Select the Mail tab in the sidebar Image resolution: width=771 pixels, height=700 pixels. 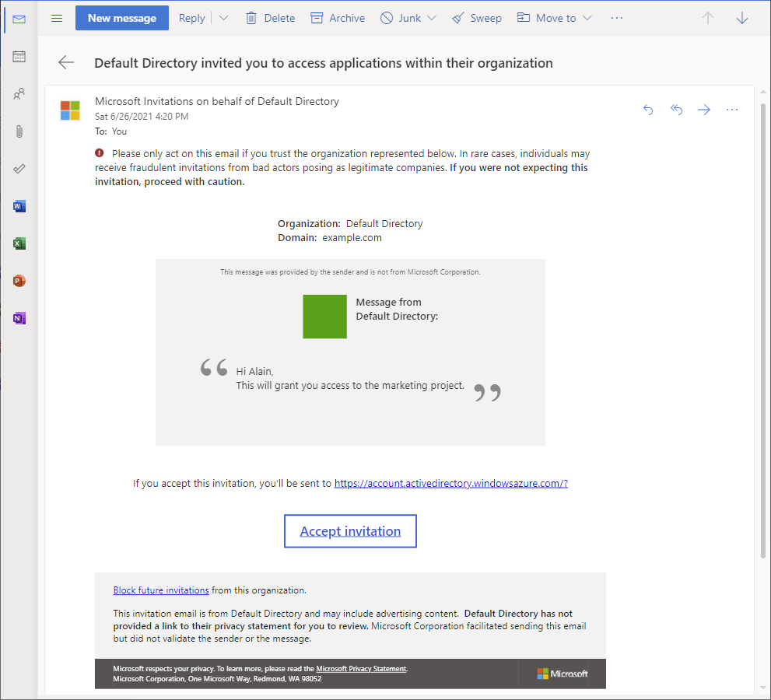point(19,19)
